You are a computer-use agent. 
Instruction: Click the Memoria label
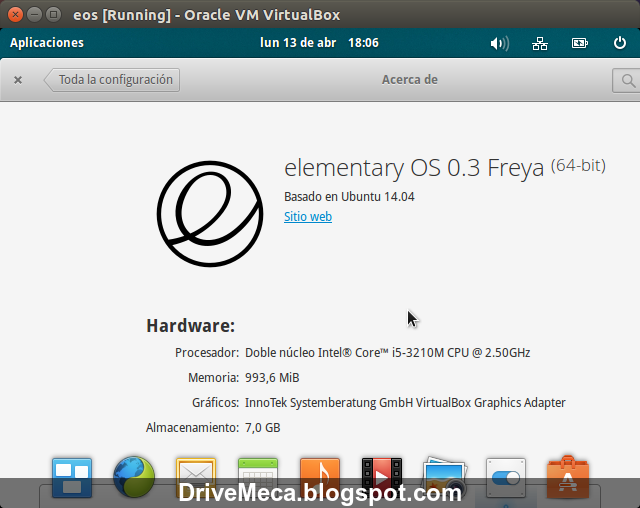[x=213, y=378]
